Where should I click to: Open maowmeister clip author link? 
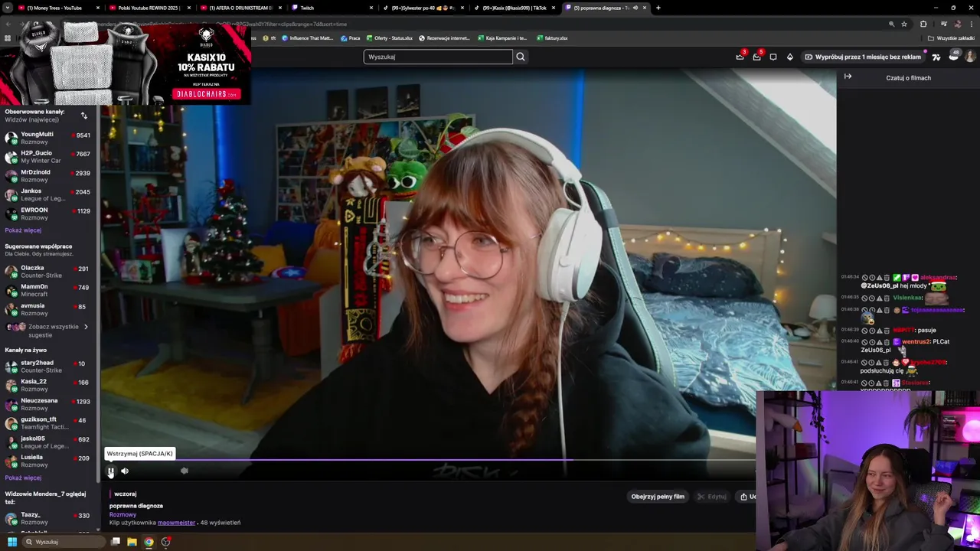176,523
